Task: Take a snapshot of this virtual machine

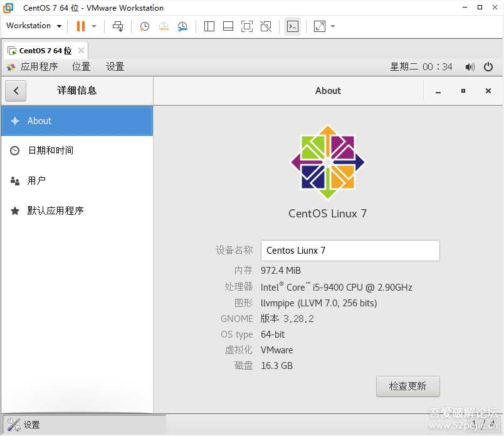Action: tap(145, 26)
